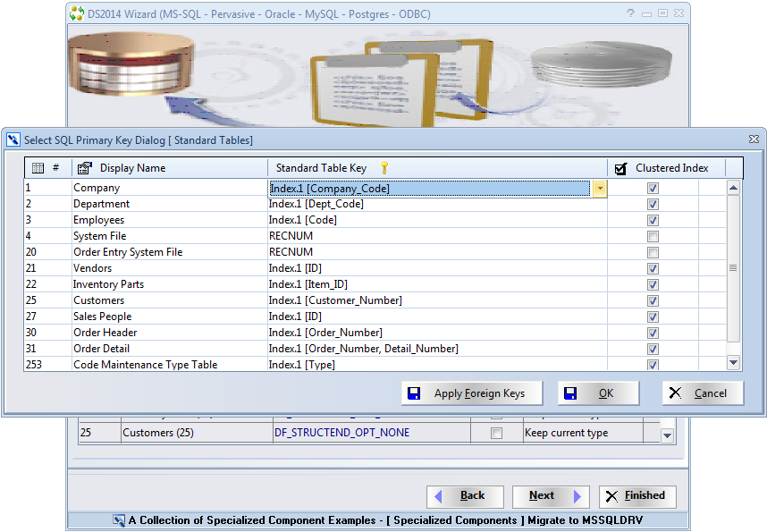Cancel the primary key dialog
Image resolution: width=767 pixels, height=532 pixels.
click(x=703, y=393)
